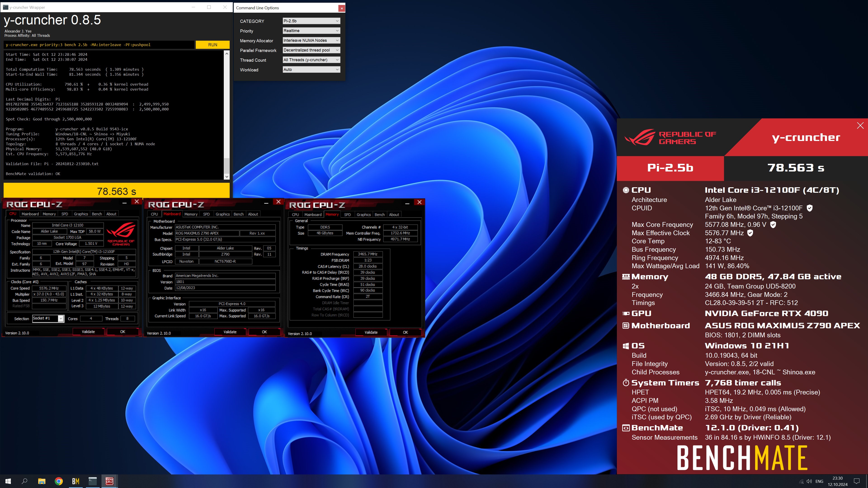Click the BenchMate version section icon
This screenshot has height=488, width=868.
click(626, 428)
